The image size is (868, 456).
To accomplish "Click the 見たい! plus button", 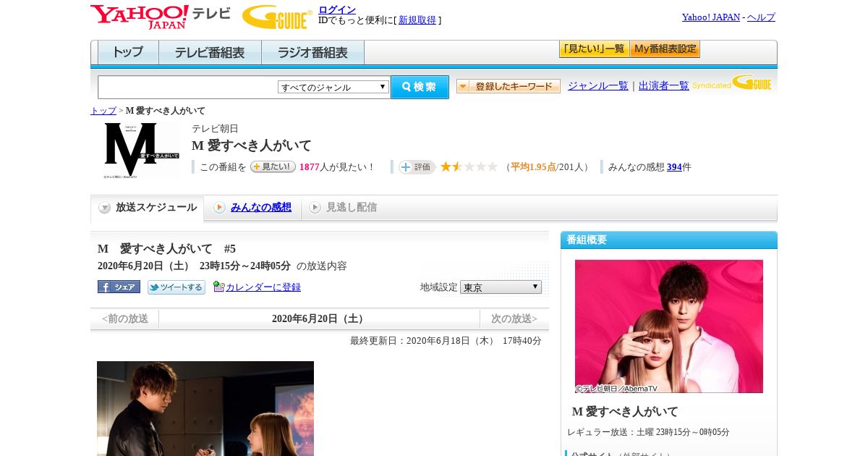I will click(273, 166).
